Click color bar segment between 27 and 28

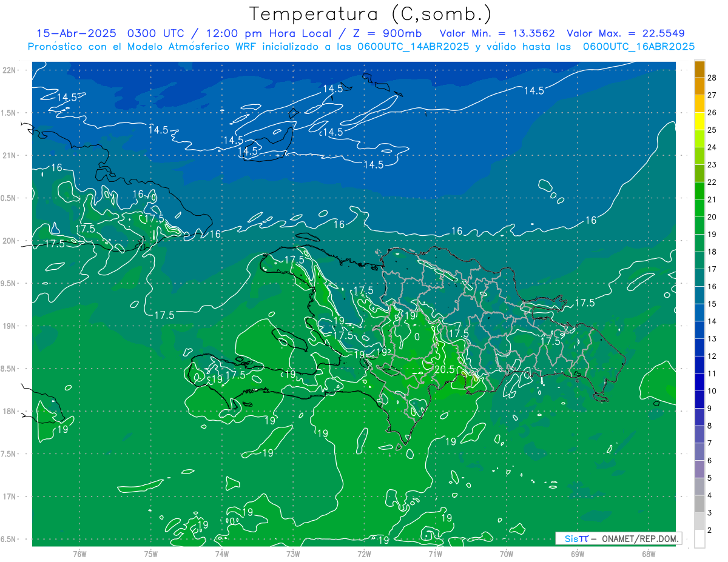(x=699, y=86)
